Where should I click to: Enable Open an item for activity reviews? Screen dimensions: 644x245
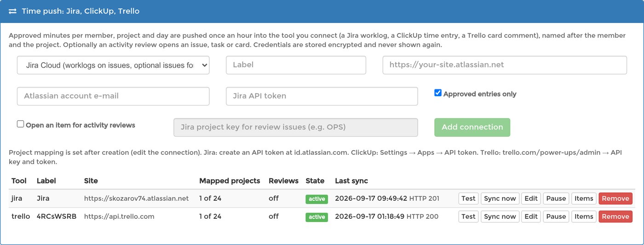pyautogui.click(x=20, y=124)
